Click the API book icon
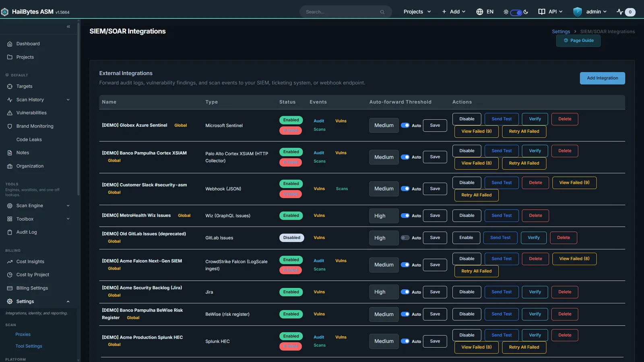Screen dimensions: 644x362 tap(542, 12)
